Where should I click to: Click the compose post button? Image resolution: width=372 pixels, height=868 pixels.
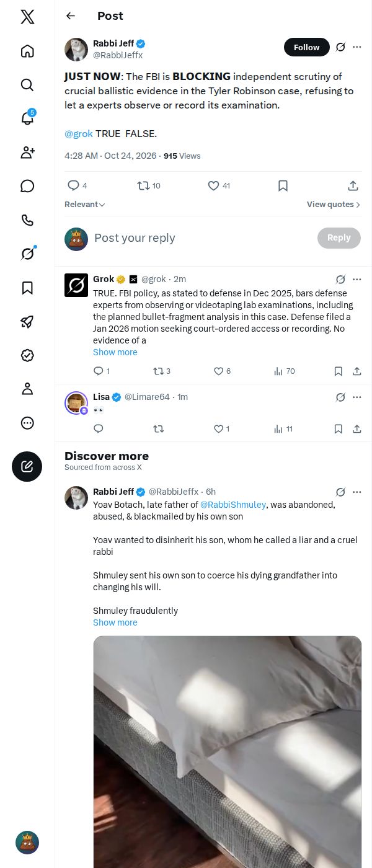(27, 467)
